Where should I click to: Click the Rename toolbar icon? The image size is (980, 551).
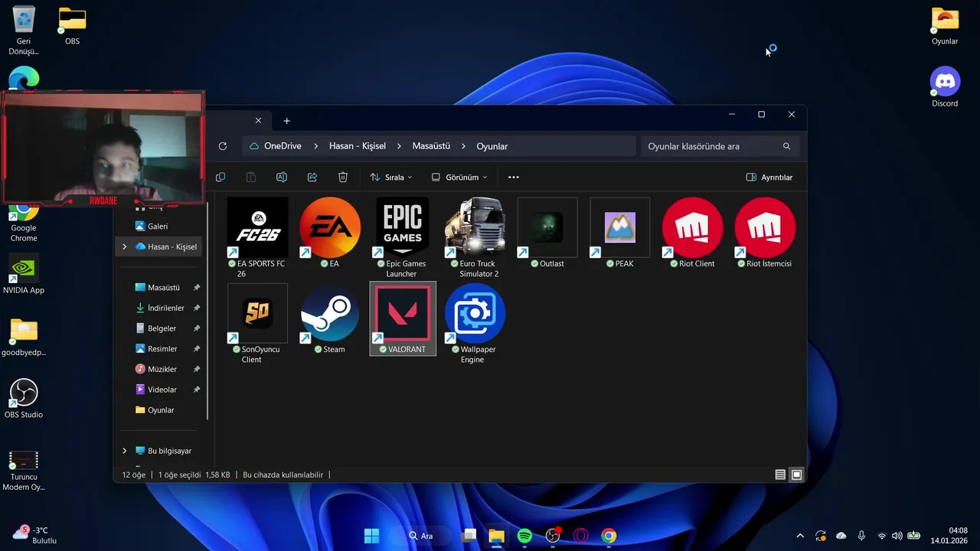(x=282, y=177)
